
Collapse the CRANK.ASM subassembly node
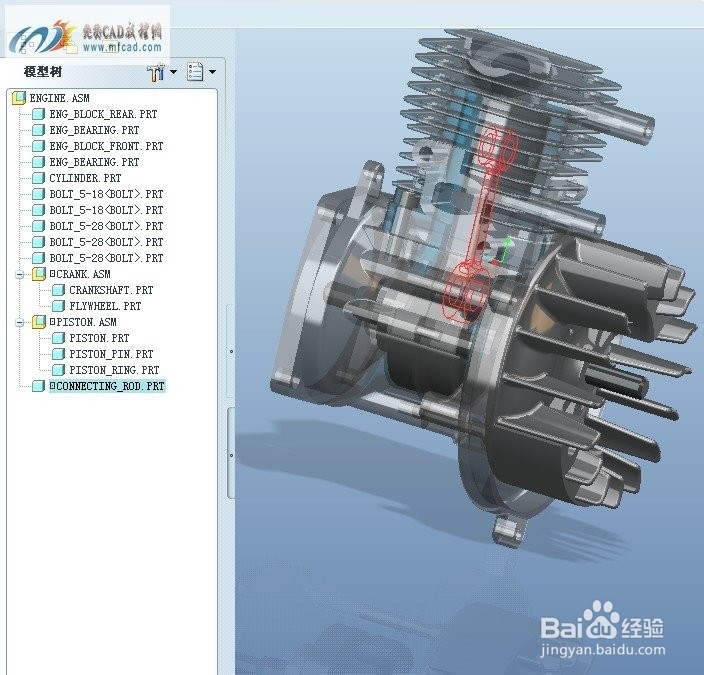coord(19,274)
